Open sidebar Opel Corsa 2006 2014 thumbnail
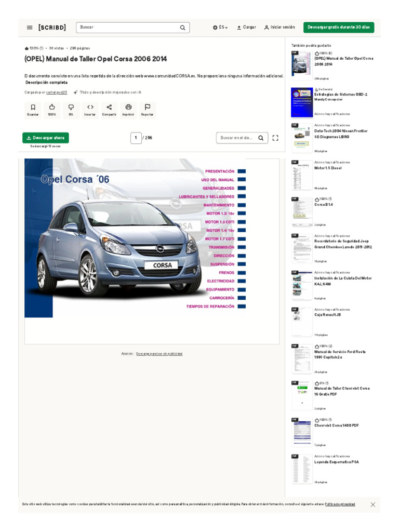This screenshot has width=399, height=532. click(302, 65)
